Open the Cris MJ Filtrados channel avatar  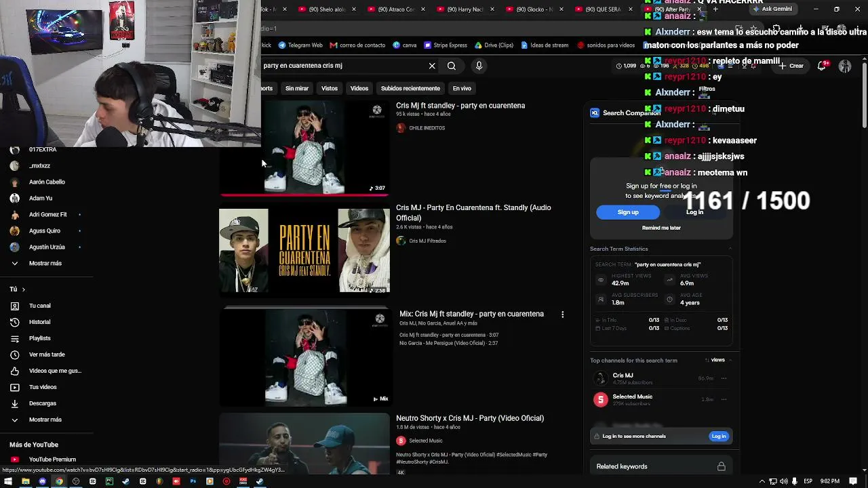401,241
